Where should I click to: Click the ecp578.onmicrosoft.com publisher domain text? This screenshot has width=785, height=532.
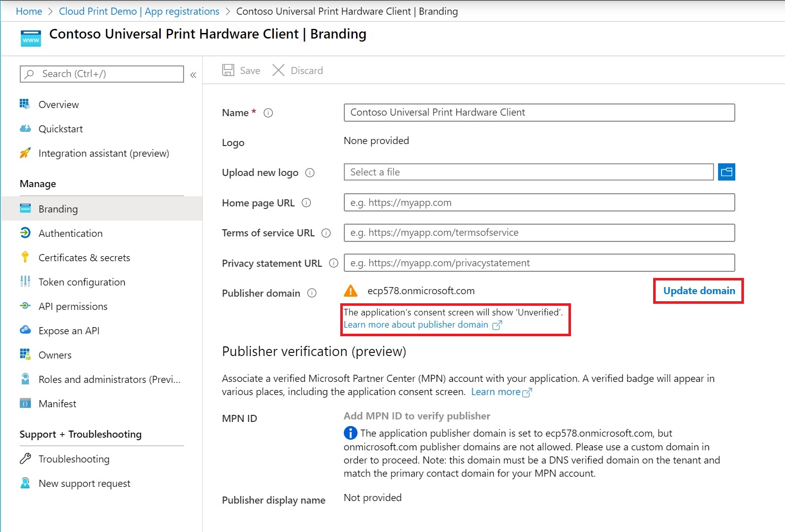[x=421, y=291]
